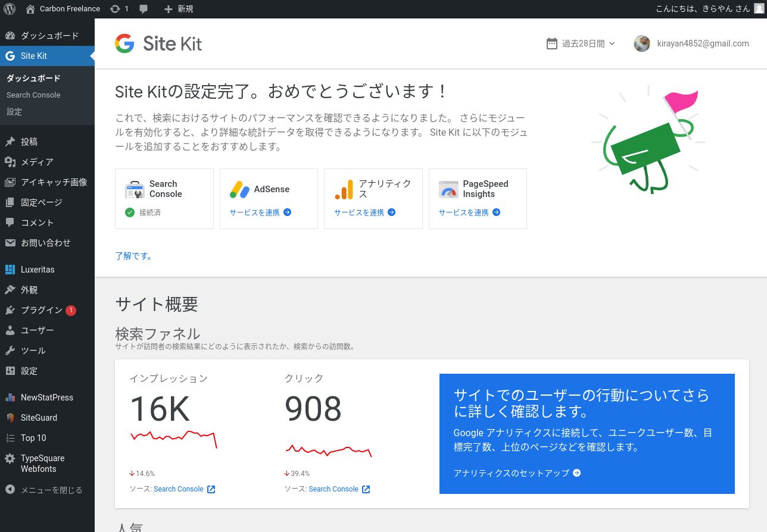Click the ダッシュボード gauge icon in sidebar

click(x=10, y=36)
